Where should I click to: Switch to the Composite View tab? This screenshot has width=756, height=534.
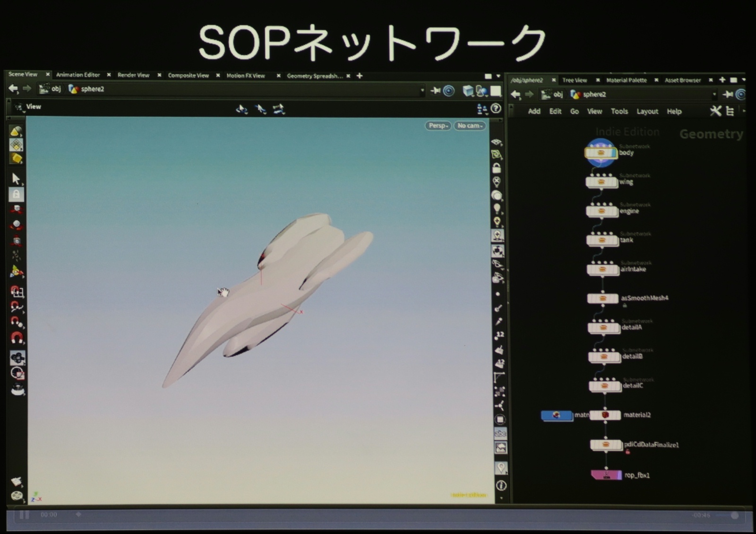(x=188, y=76)
